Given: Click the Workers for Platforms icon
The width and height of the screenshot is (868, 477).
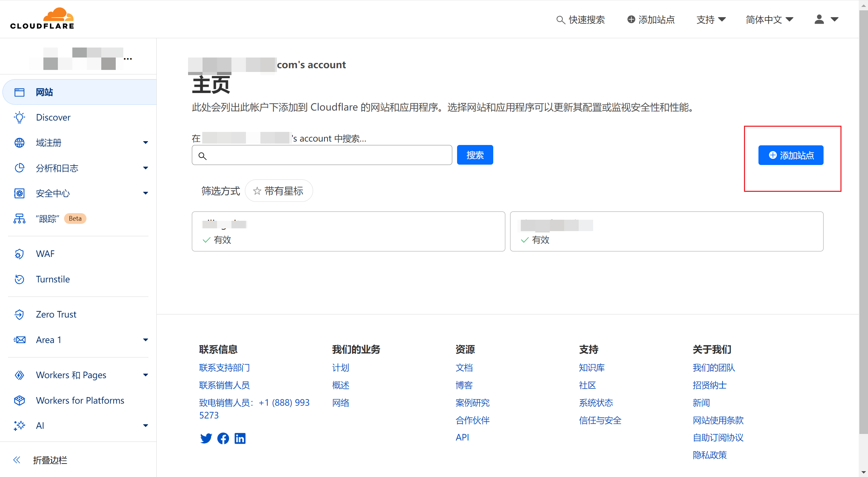Looking at the screenshot, I should 20,400.
